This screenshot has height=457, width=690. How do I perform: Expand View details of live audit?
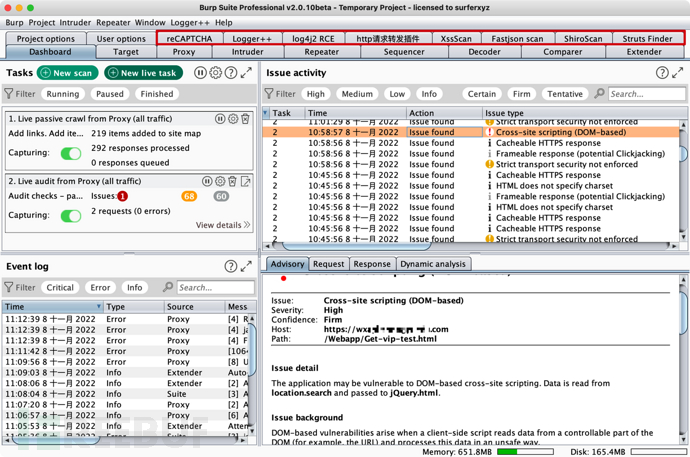[x=222, y=226]
